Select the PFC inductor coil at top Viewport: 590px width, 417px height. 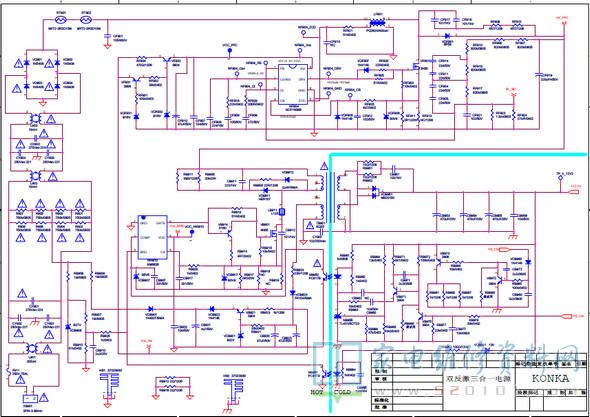click(377, 23)
